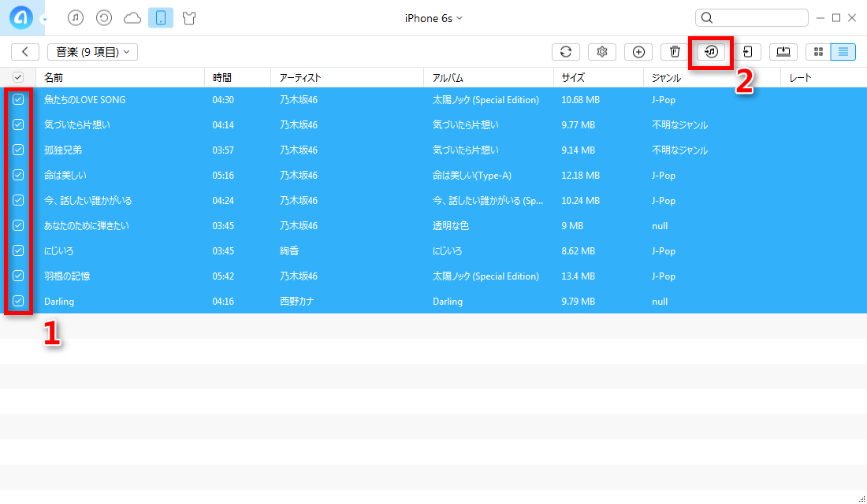Select the device phone icon
The width and height of the screenshot is (867, 504).
point(161,18)
